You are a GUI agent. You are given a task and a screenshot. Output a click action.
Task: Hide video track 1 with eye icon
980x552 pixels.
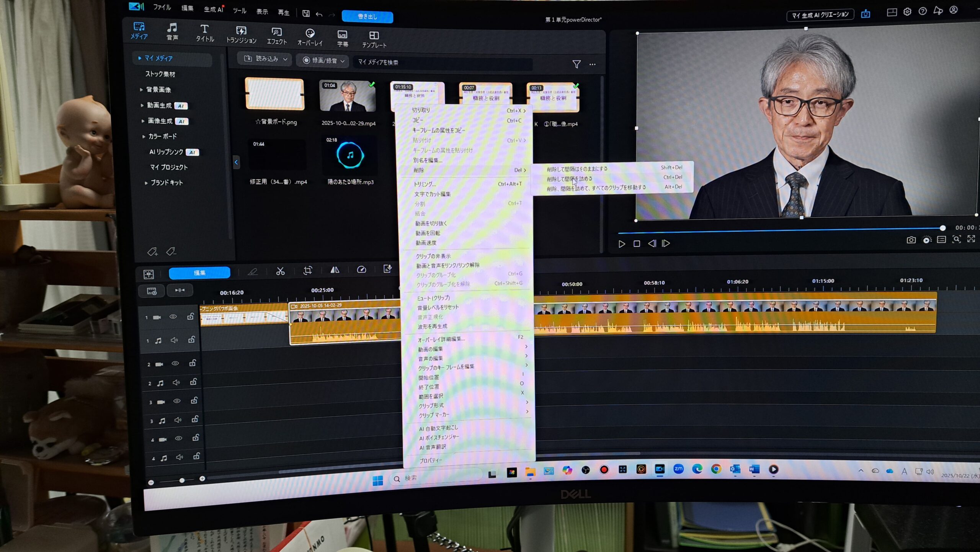pos(173,317)
